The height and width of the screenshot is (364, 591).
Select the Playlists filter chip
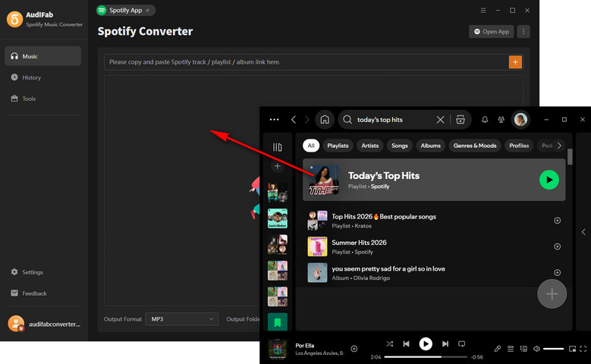coord(338,146)
